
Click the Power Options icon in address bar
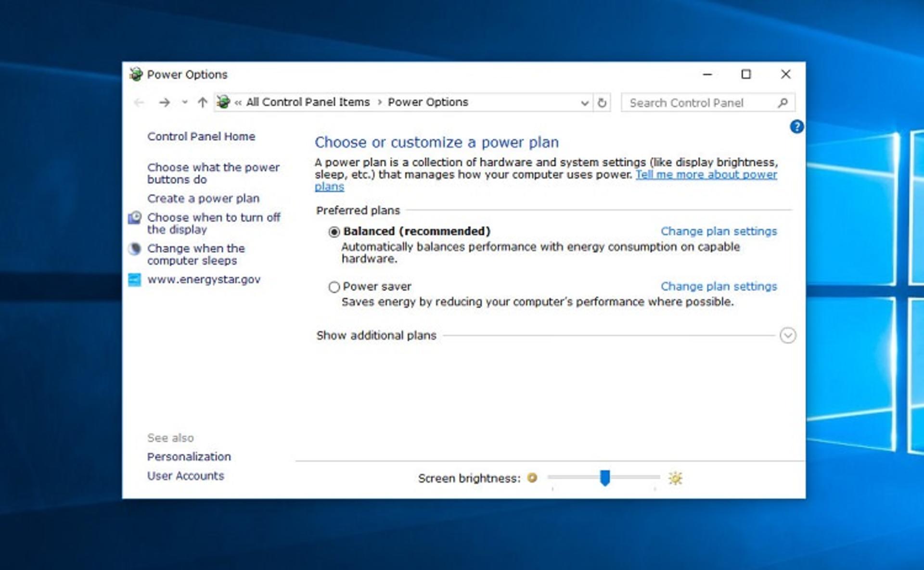point(223,102)
